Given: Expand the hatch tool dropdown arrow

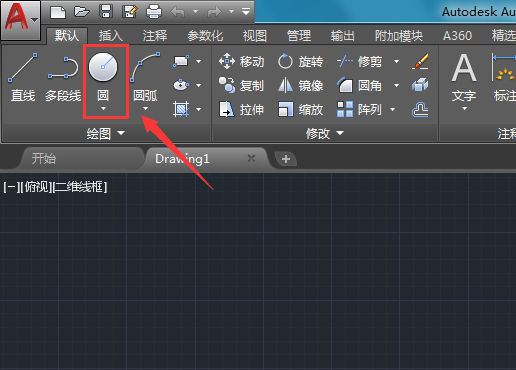Looking at the screenshot, I should coord(199,109).
